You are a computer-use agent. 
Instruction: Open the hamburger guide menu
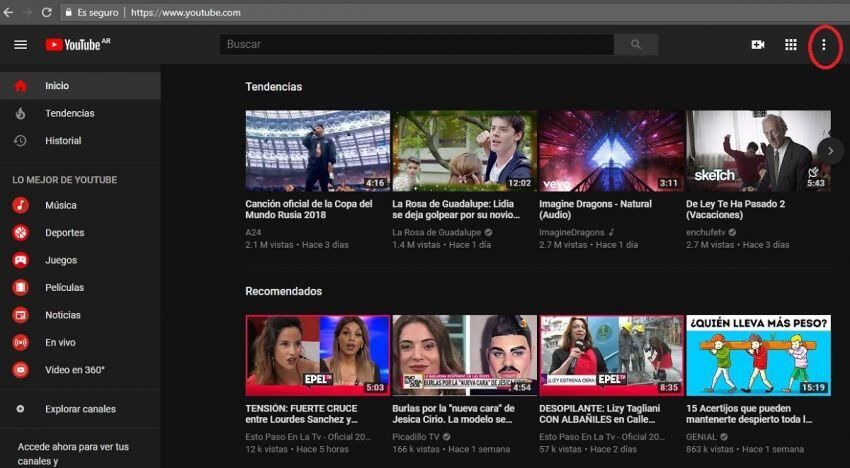pyautogui.click(x=20, y=45)
